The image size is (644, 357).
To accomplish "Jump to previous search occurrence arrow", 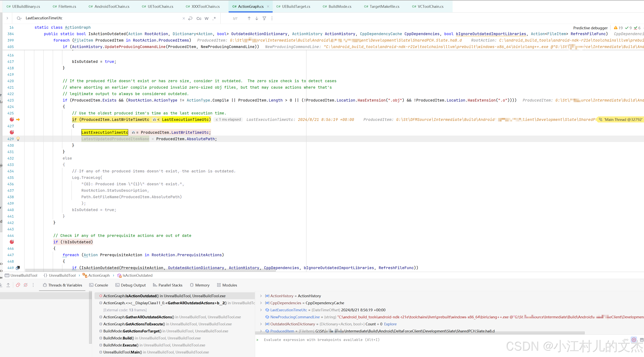I will pyautogui.click(x=249, y=18).
